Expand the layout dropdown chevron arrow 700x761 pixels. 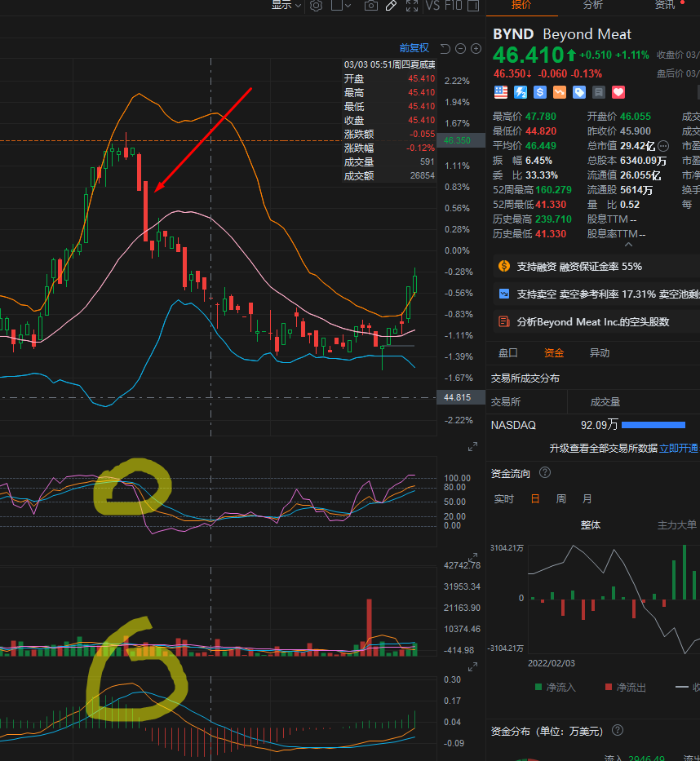pyautogui.click(x=348, y=6)
